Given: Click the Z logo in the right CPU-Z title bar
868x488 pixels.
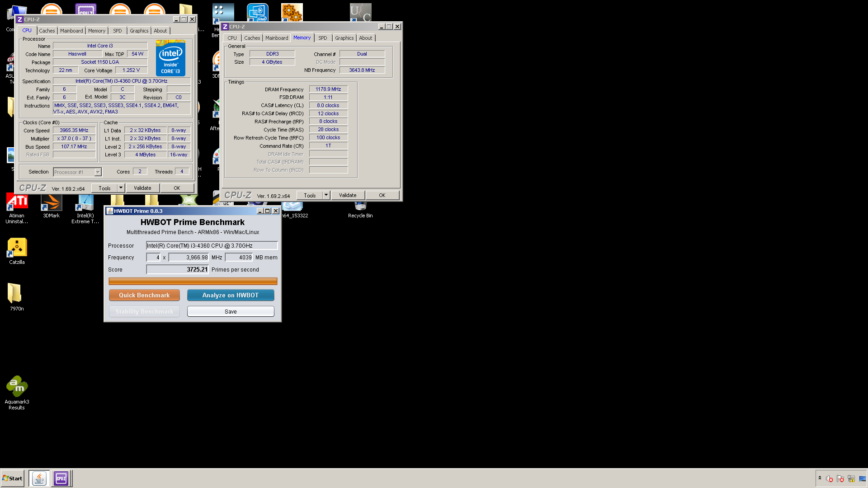Looking at the screenshot, I should 225,27.
